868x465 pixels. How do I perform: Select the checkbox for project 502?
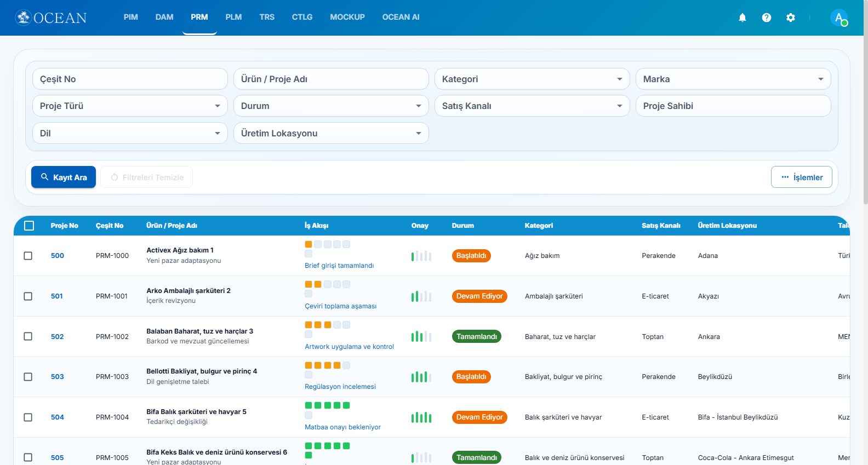coord(28,336)
